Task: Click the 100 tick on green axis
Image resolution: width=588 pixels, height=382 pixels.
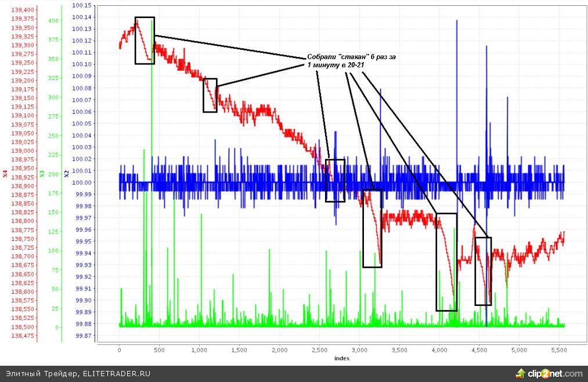Action: (53, 251)
